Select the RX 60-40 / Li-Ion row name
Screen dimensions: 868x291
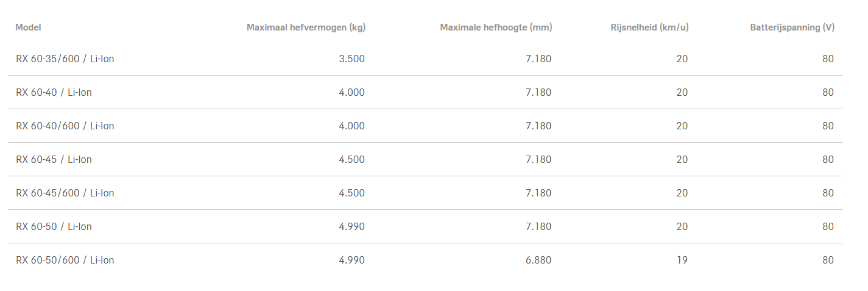click(x=54, y=93)
